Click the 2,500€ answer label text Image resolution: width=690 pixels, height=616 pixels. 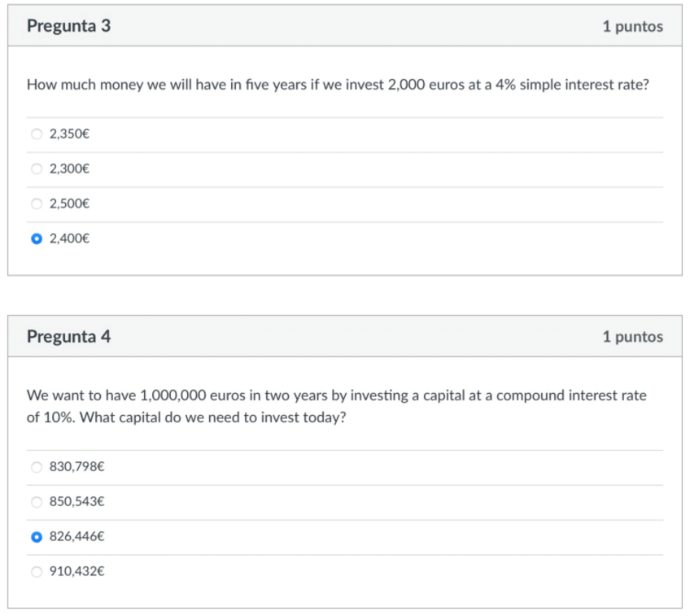click(69, 204)
